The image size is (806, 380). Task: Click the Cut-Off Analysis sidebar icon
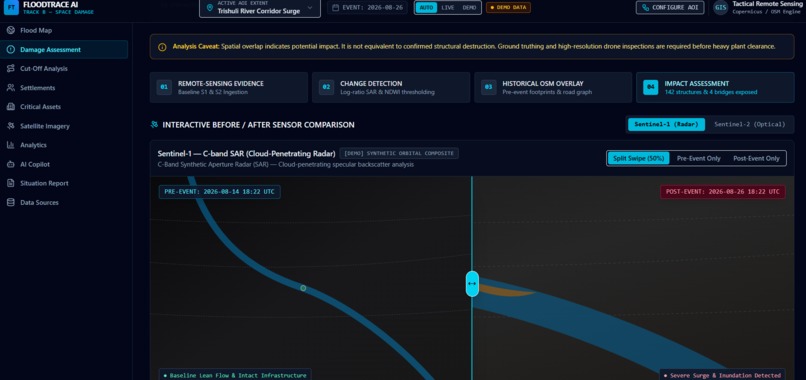(x=10, y=68)
